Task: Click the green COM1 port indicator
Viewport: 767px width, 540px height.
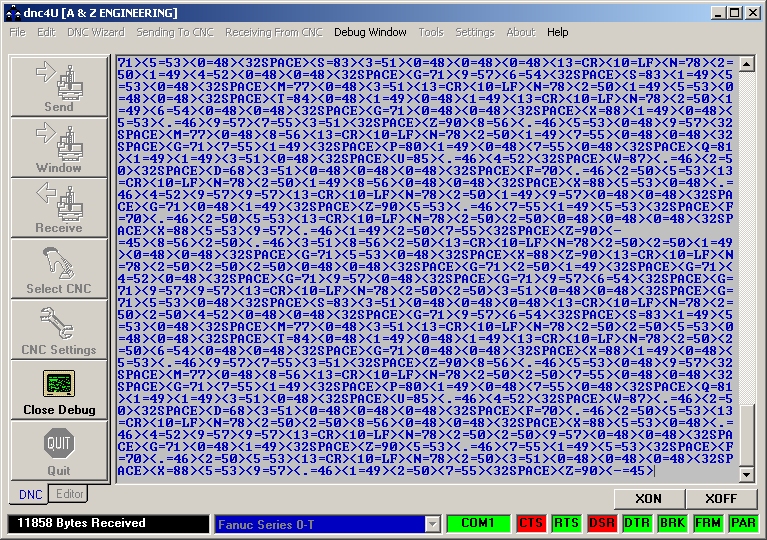Action: (478, 523)
